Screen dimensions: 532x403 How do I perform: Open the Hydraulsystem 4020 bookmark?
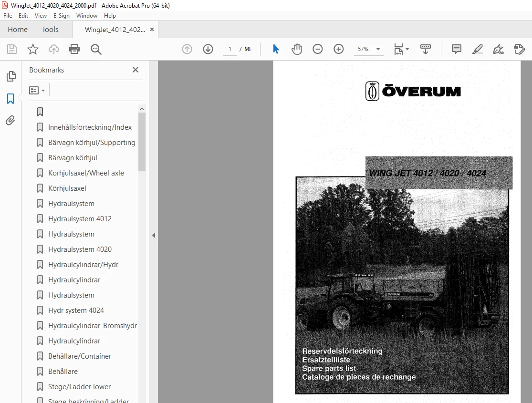tap(80, 249)
